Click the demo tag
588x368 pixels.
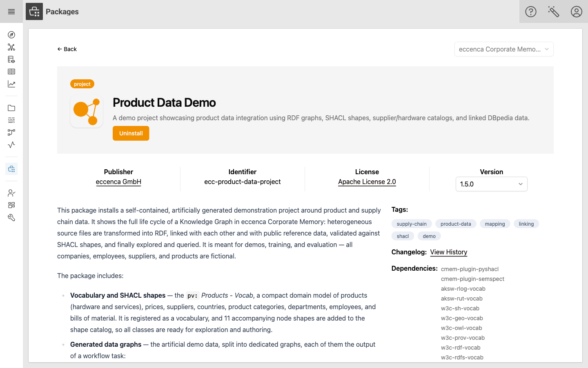click(x=429, y=236)
